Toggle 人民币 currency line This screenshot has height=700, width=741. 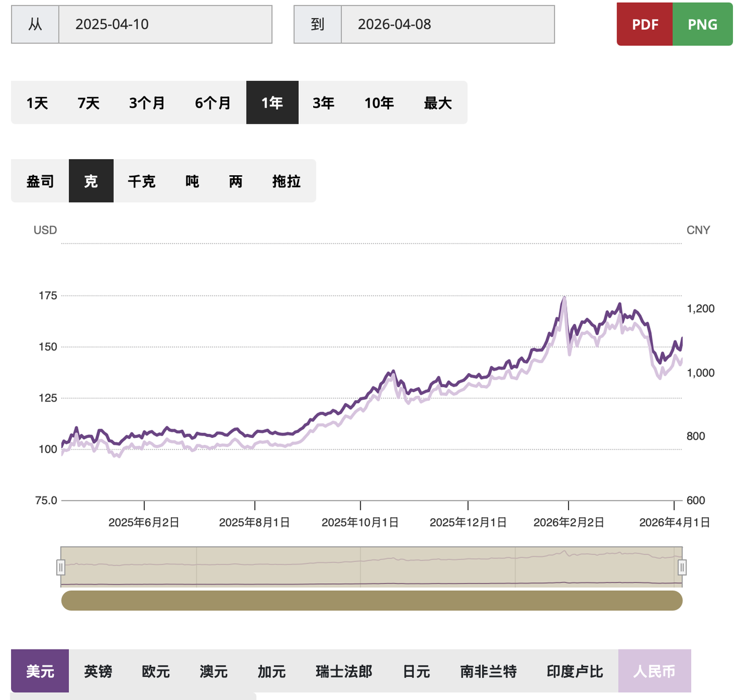(654, 671)
